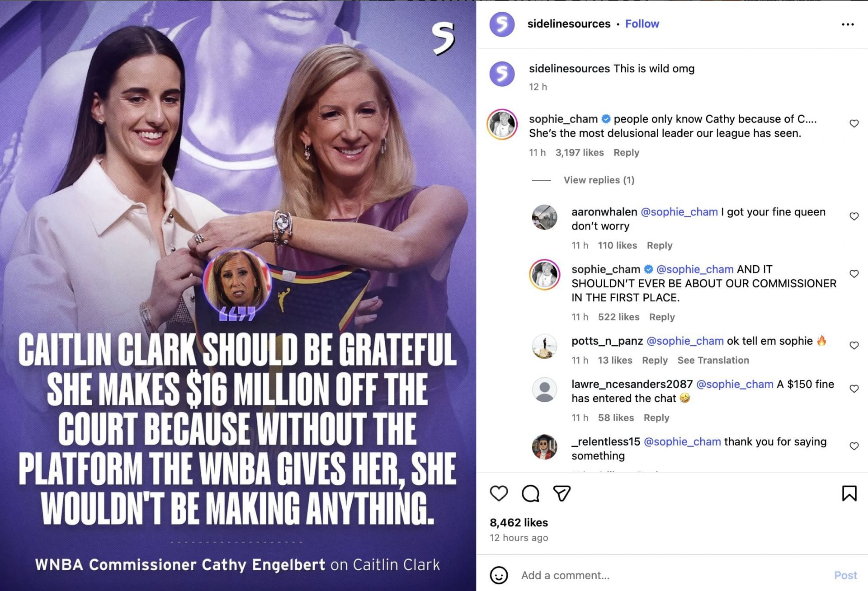Like sophie_cham's delusional leader comment
This screenshot has width=868, height=591.
pos(854,123)
